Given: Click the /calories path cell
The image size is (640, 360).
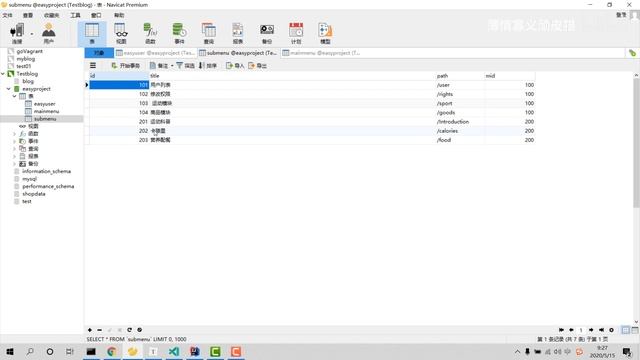Looking at the screenshot, I should point(460,131).
